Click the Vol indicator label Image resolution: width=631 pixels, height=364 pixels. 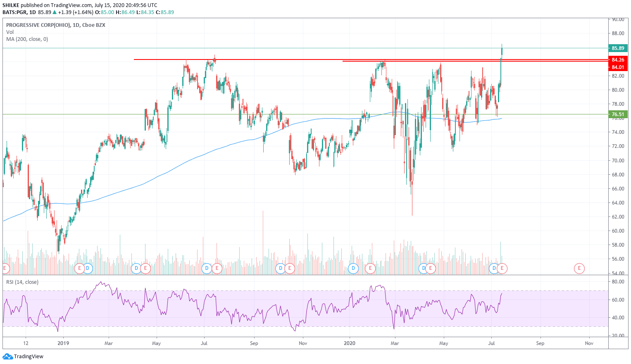10,32
